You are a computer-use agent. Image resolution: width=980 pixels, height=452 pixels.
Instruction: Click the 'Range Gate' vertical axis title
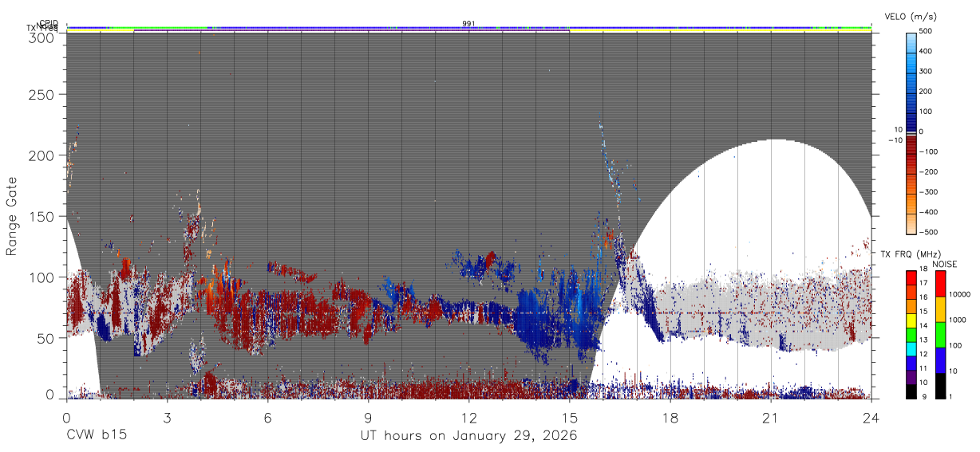[12, 216]
